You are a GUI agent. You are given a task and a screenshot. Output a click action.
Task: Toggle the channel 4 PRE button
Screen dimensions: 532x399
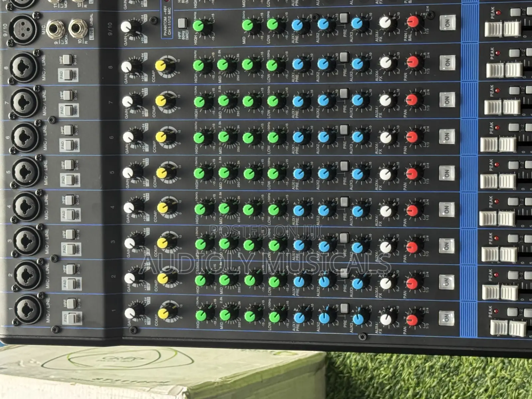(x=344, y=201)
